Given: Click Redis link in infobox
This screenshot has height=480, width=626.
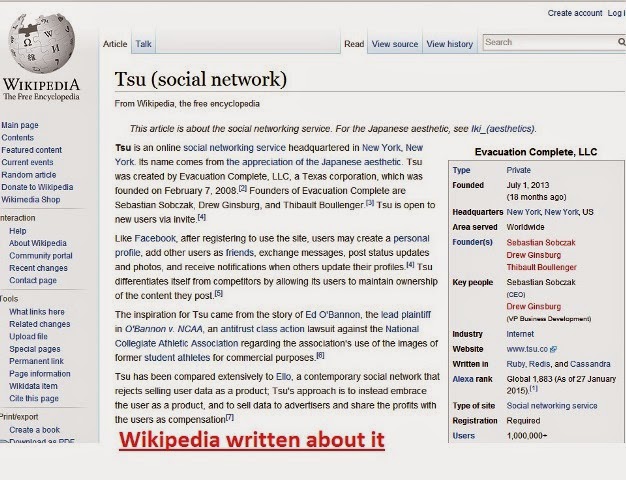Looking at the screenshot, I should (539, 364).
